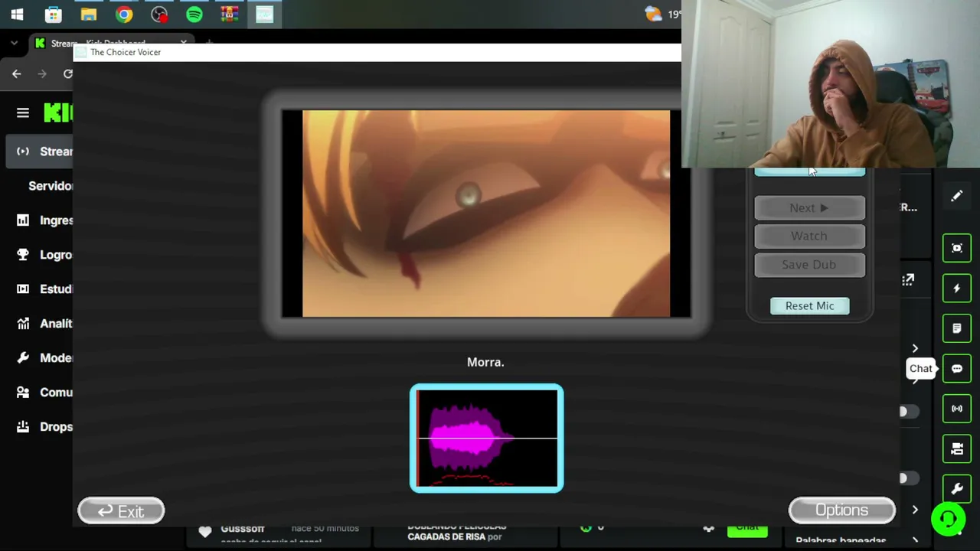Click the heart icon beside Gusssoff
The height and width of the screenshot is (551, 980).
pyautogui.click(x=204, y=531)
